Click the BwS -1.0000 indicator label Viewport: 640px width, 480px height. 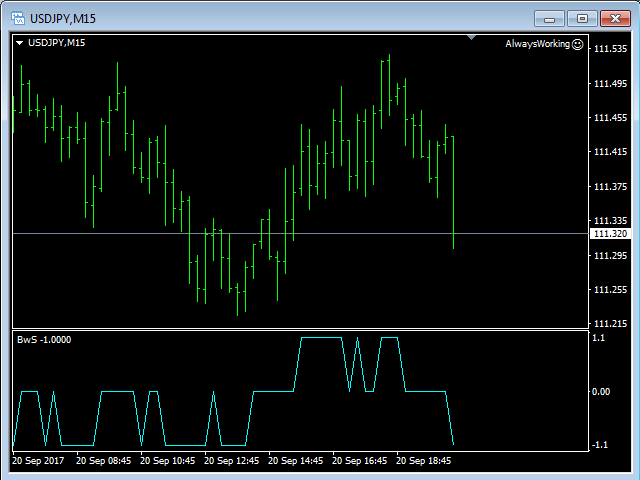pyautogui.click(x=43, y=340)
